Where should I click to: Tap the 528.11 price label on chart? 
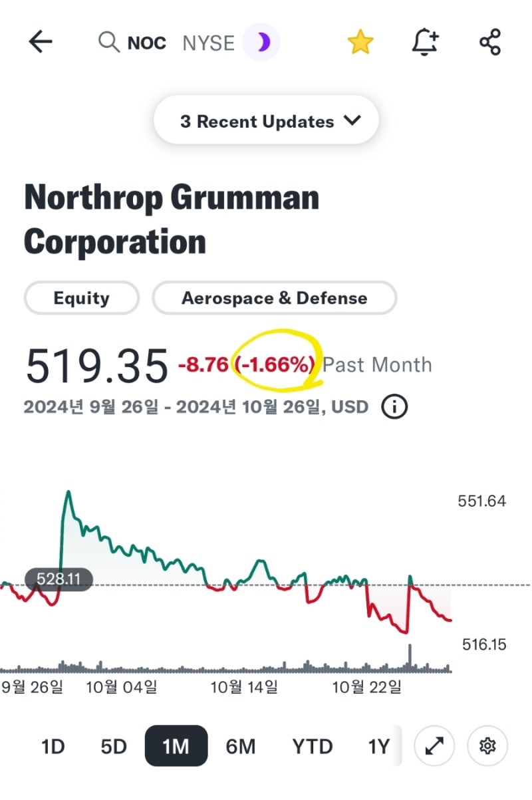(59, 579)
